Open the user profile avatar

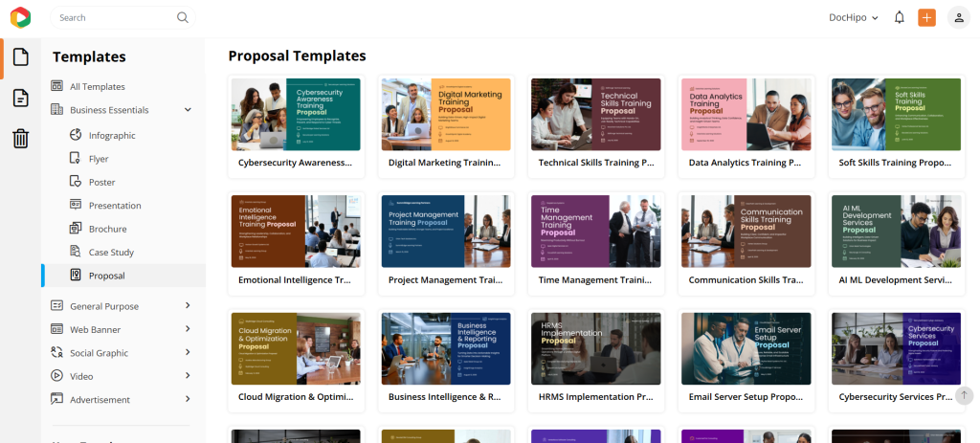tap(959, 17)
